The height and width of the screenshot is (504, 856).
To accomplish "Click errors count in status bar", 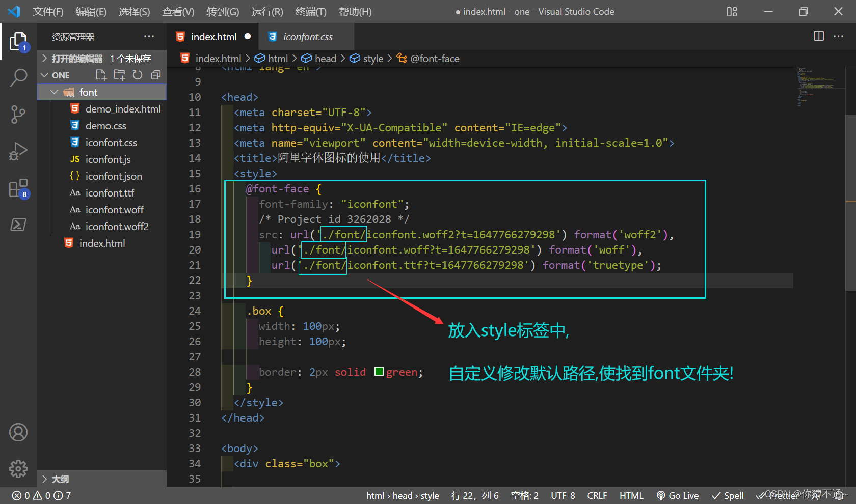I will point(21,495).
